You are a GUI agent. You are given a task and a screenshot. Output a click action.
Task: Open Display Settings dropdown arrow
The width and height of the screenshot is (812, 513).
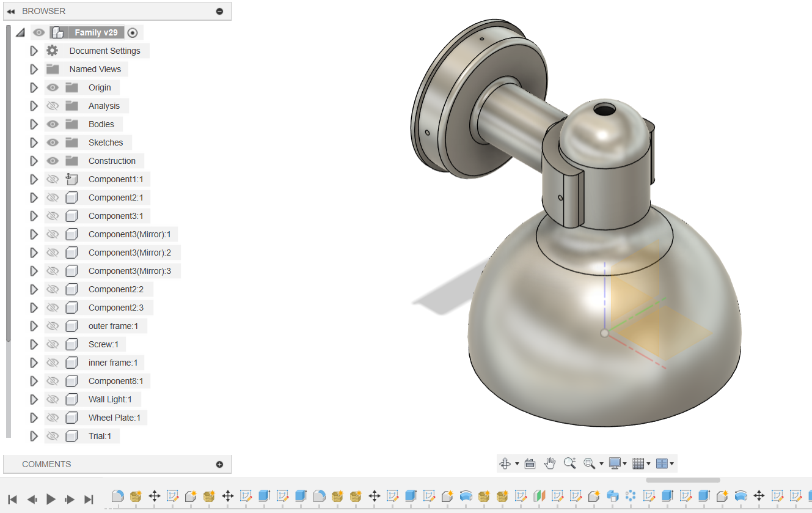tap(624, 464)
